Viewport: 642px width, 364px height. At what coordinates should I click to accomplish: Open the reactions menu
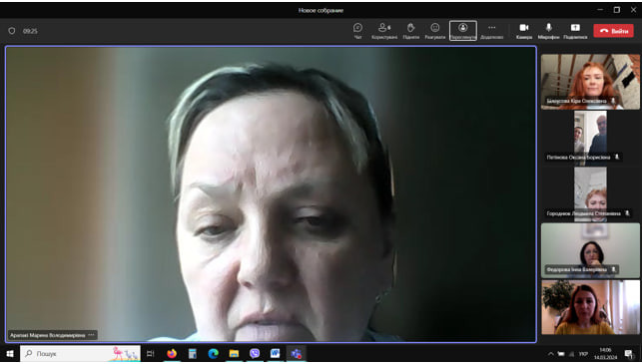pyautogui.click(x=435, y=31)
